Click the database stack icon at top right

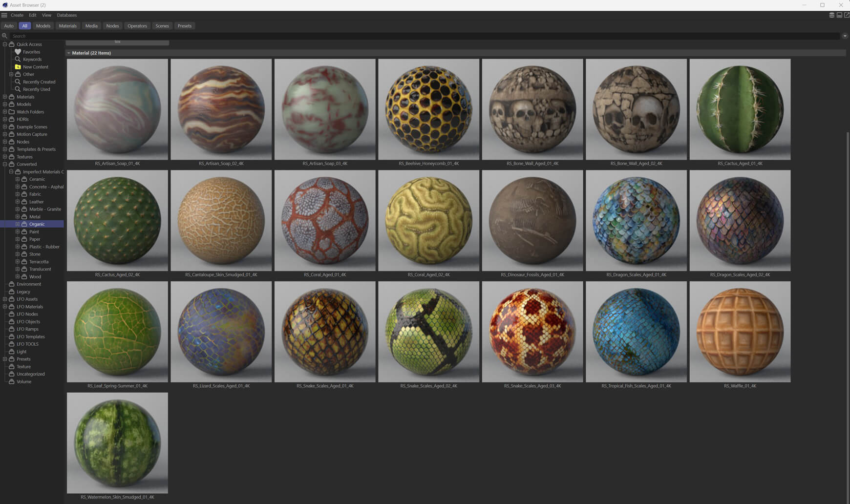831,15
